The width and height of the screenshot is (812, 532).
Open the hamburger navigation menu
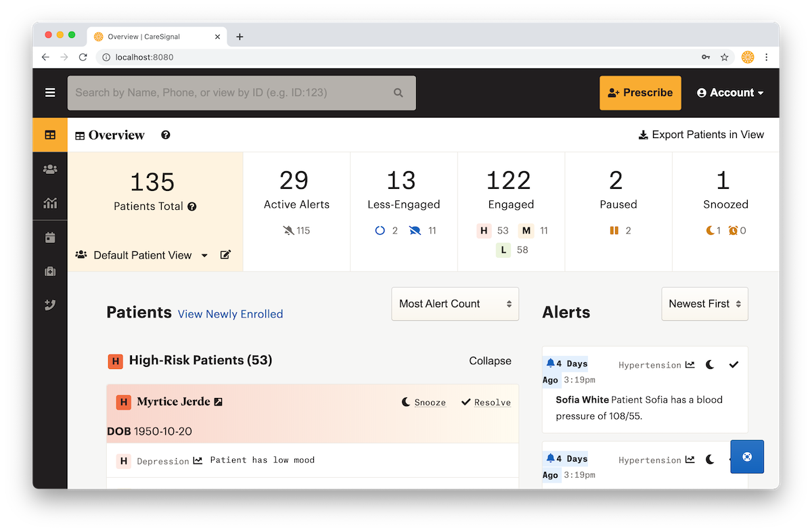point(50,93)
